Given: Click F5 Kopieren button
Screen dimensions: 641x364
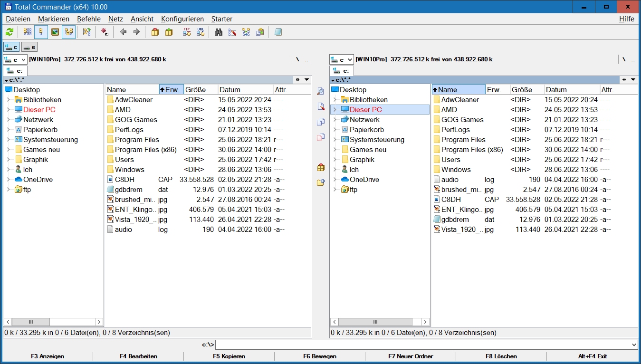Looking at the screenshot, I should (x=229, y=356).
